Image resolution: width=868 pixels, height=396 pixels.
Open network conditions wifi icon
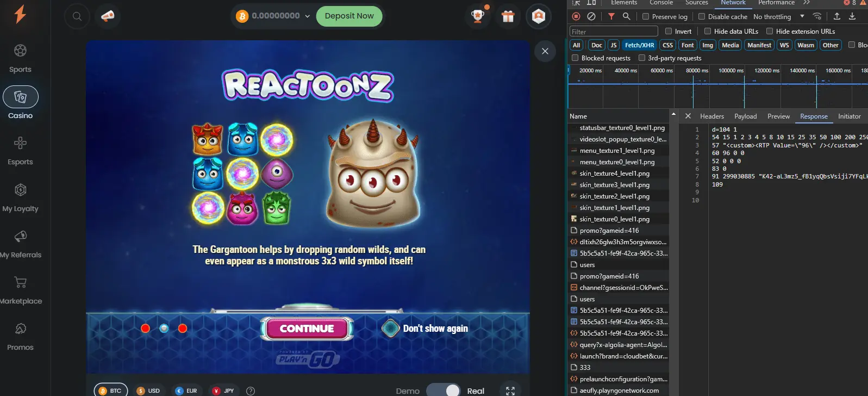817,16
